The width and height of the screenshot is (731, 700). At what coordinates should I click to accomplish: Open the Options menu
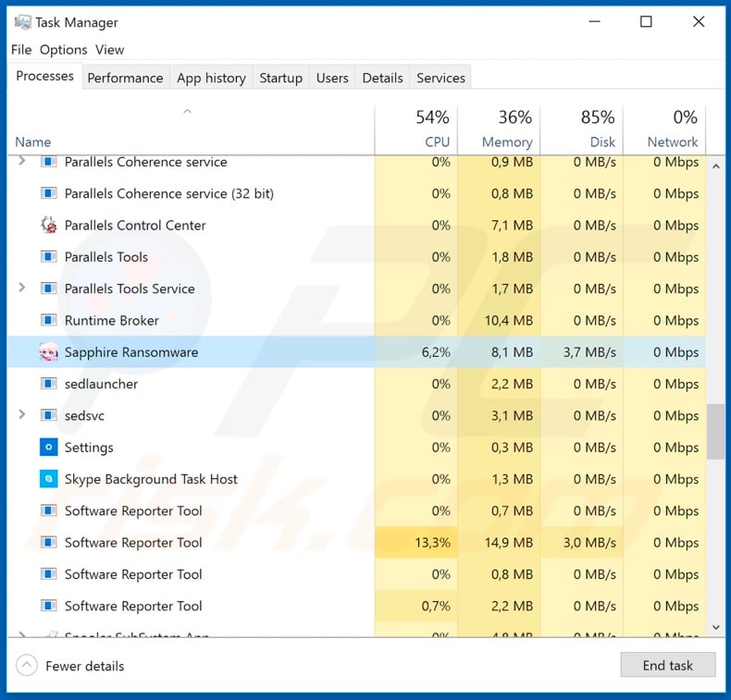[x=64, y=49]
